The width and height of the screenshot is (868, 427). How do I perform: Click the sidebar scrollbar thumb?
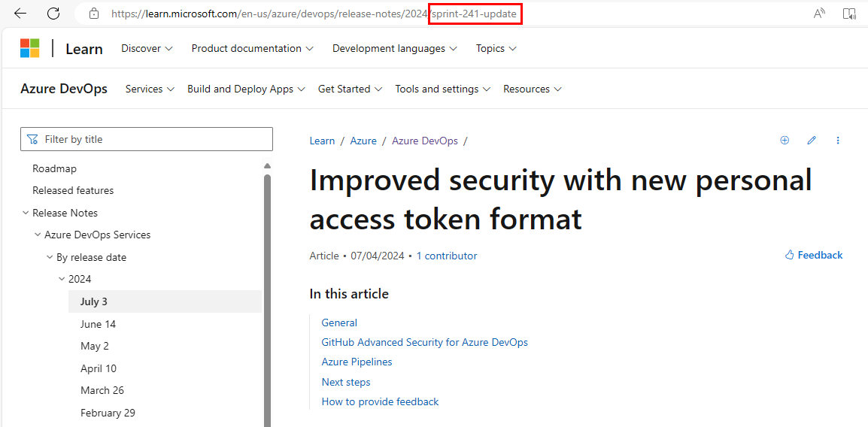pos(267,301)
